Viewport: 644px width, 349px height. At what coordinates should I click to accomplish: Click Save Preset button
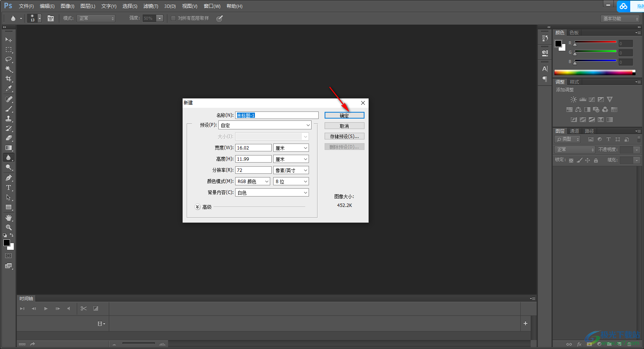pyautogui.click(x=344, y=136)
